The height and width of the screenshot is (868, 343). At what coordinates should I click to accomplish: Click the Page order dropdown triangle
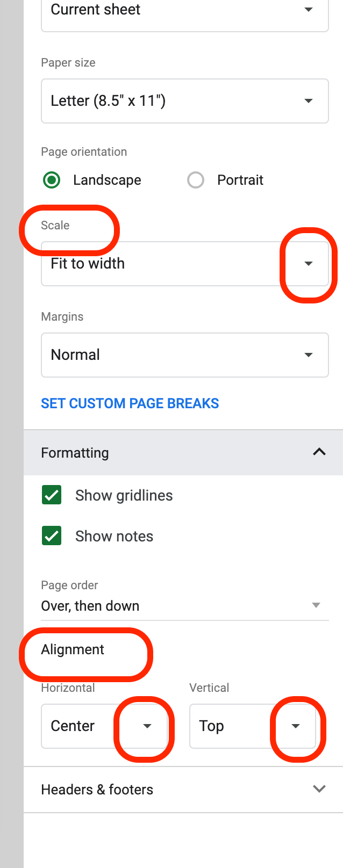[316, 605]
